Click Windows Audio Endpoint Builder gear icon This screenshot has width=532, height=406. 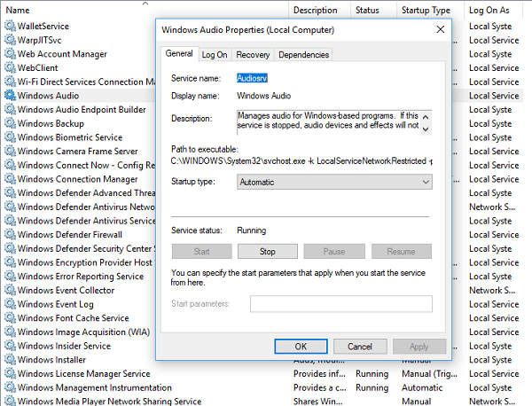pos(10,110)
